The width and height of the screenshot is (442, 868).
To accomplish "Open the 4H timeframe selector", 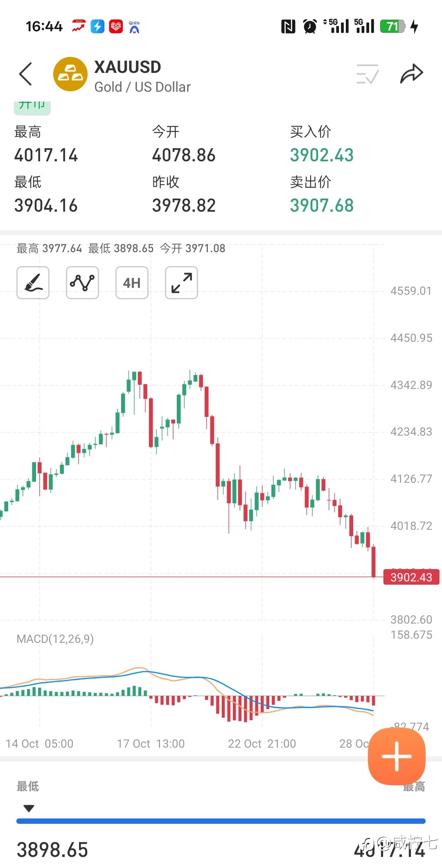I will (x=132, y=283).
